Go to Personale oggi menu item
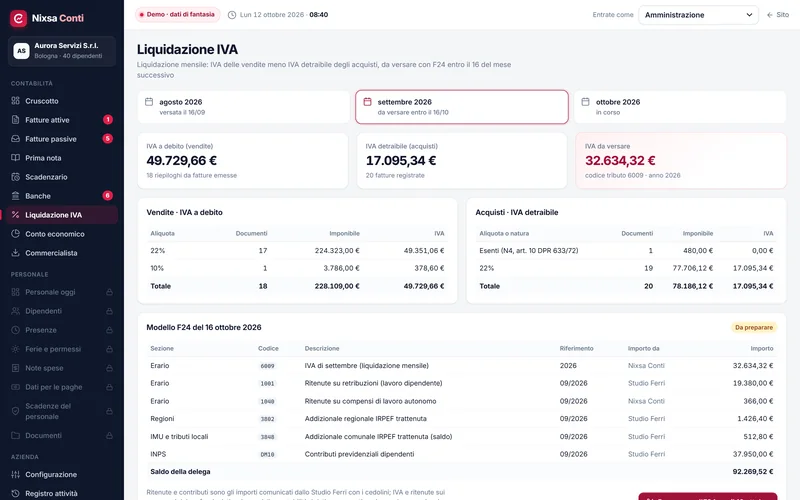 pyautogui.click(x=62, y=292)
